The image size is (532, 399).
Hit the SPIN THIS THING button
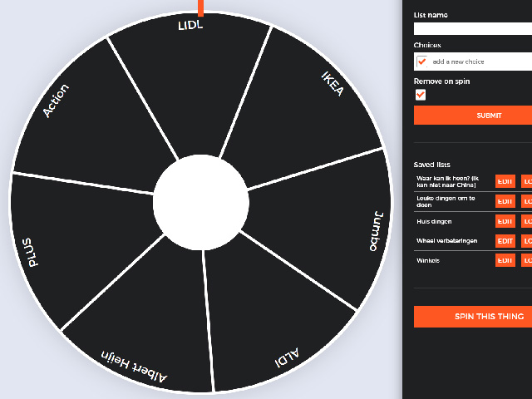(473, 316)
